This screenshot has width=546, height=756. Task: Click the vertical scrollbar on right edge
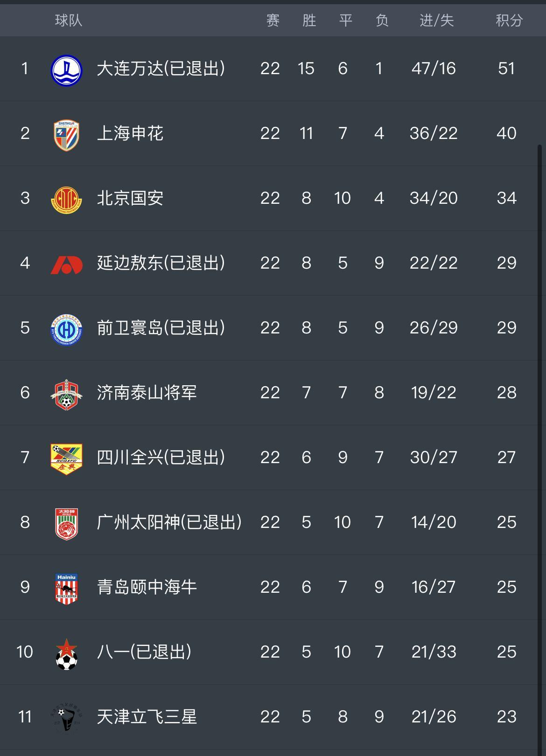539,448
